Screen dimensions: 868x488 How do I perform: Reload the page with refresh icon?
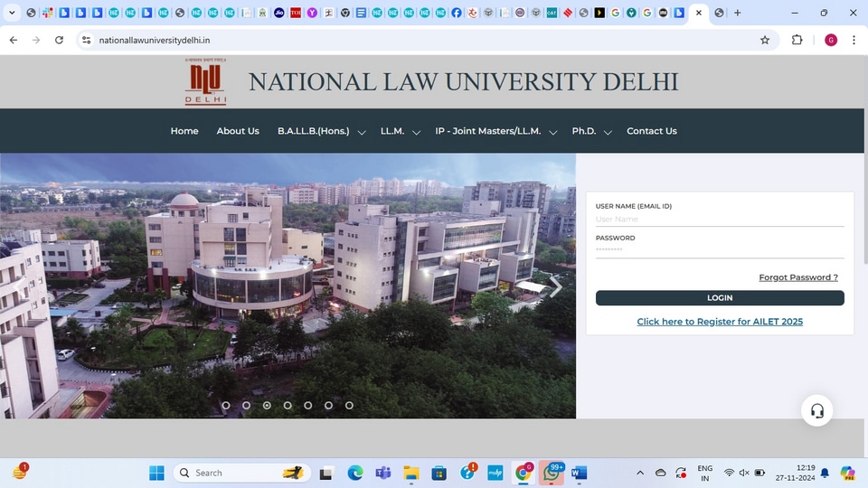(59, 40)
